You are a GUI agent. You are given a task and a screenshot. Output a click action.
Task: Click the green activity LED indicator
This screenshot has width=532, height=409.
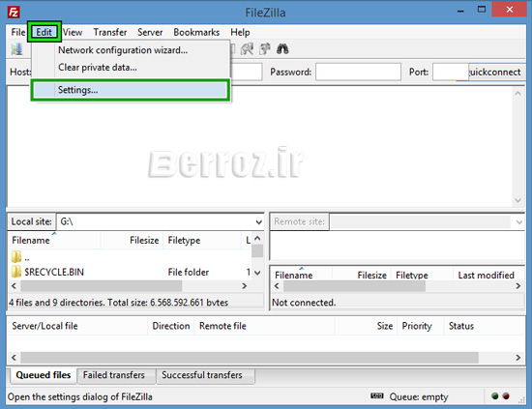pos(494,395)
